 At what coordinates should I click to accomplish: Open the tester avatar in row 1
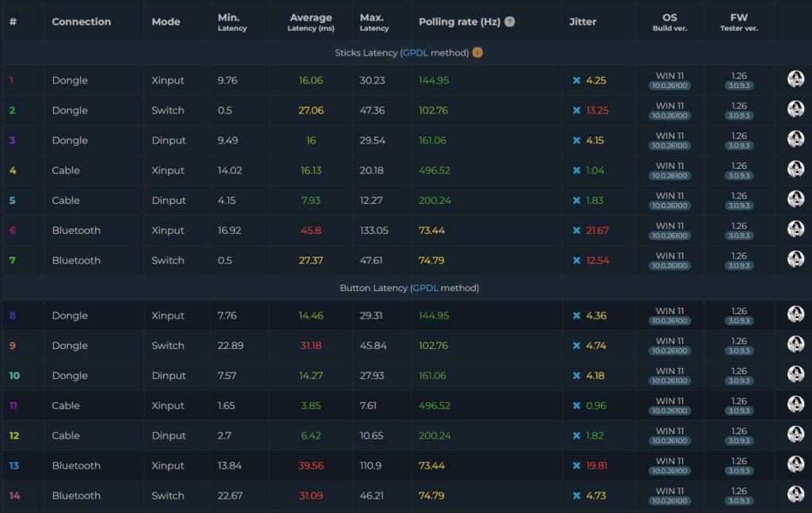coord(795,79)
